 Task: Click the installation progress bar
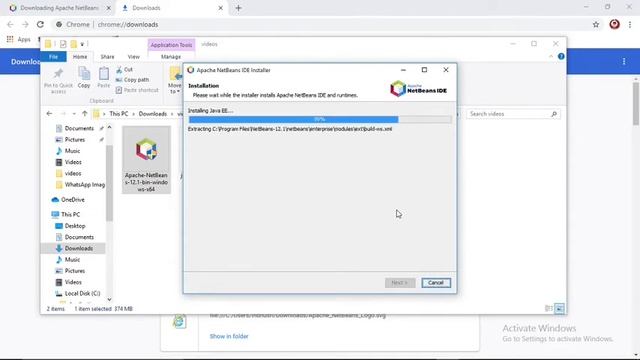pyautogui.click(x=320, y=119)
